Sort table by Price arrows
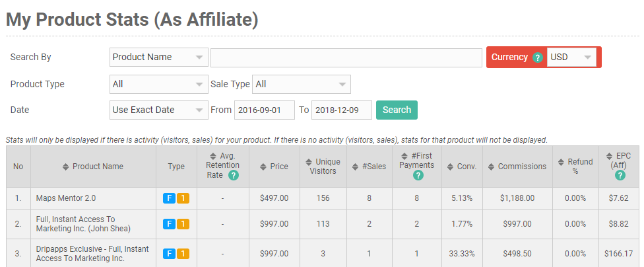The image size is (644, 267). pos(263,167)
